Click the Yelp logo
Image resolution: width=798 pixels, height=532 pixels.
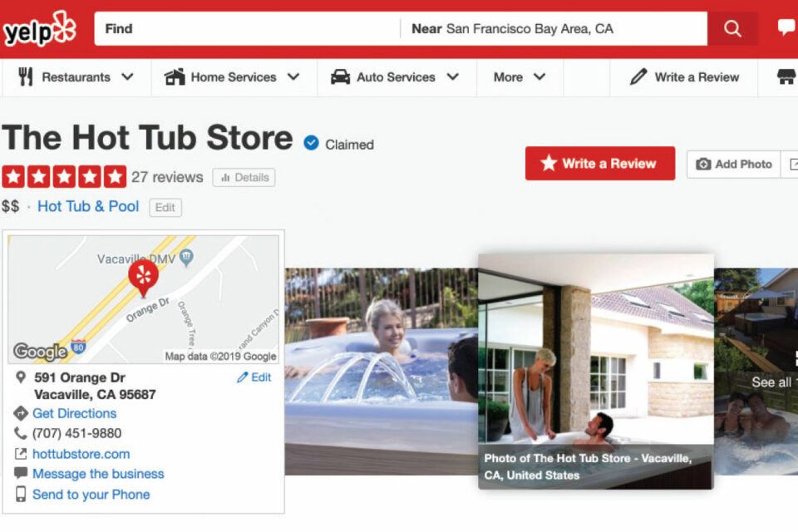(x=40, y=29)
